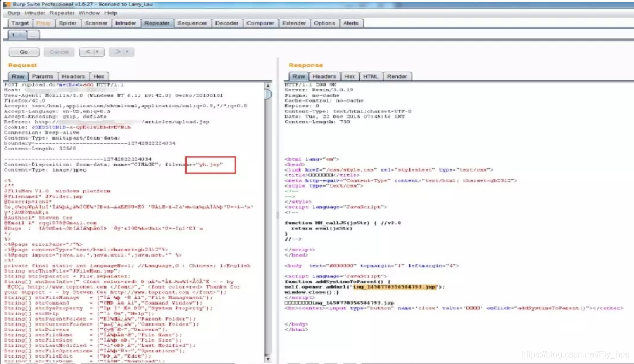Go back to previous request in history
Screen dimensions: 634x364
(87, 52)
